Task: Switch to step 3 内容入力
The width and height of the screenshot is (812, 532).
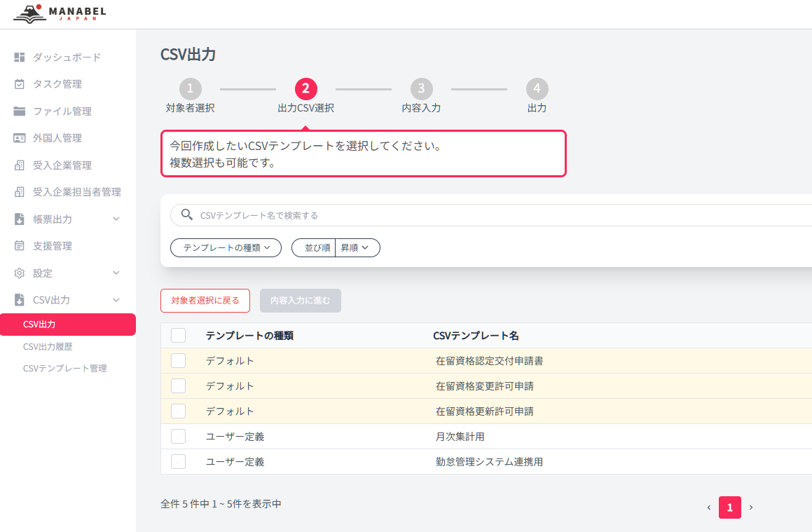Action: pyautogui.click(x=421, y=89)
